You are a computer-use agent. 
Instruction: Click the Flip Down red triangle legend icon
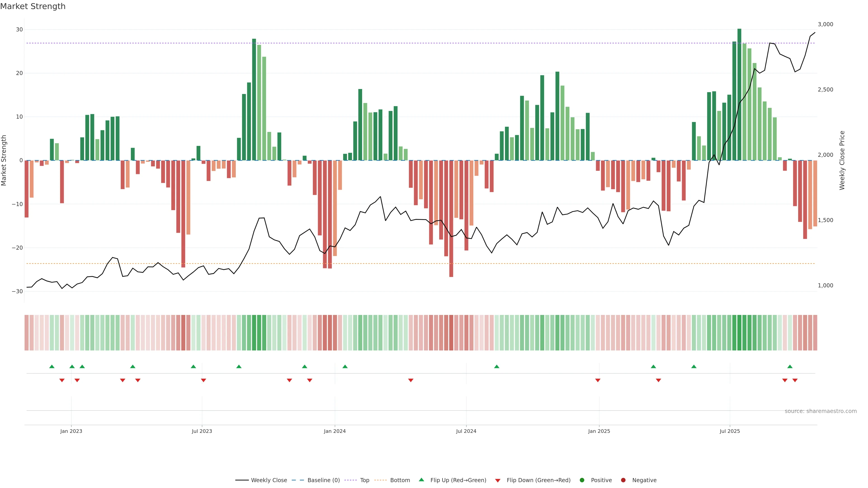(498, 481)
